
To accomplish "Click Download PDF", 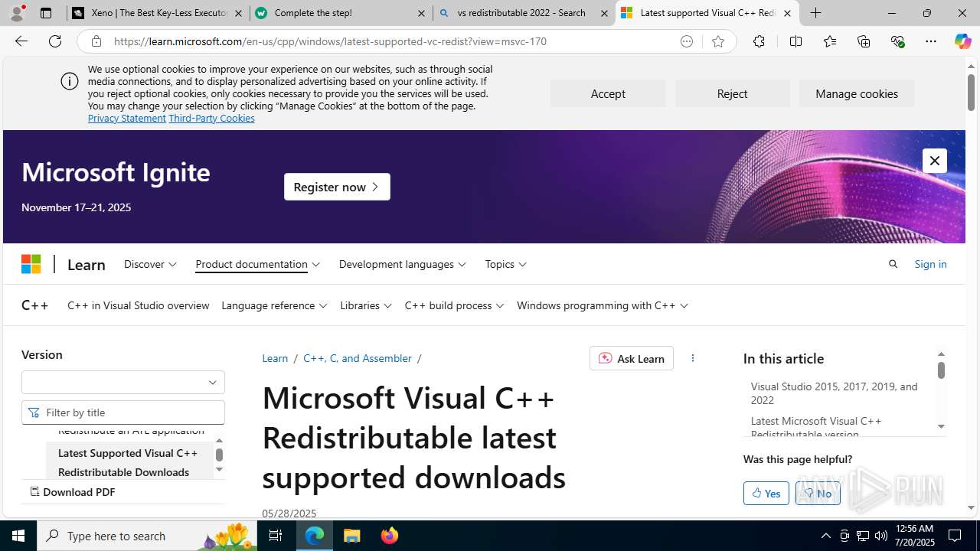I will [73, 492].
